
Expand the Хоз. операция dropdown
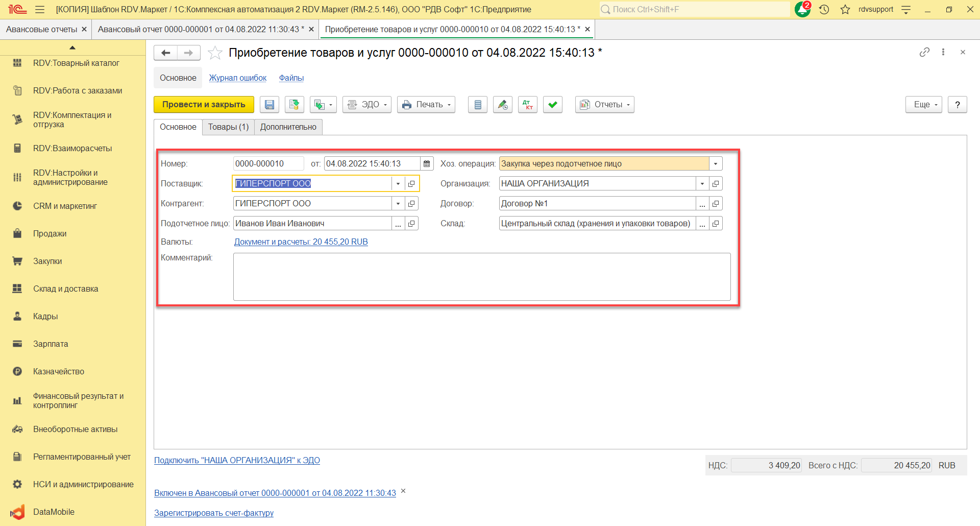tap(716, 164)
